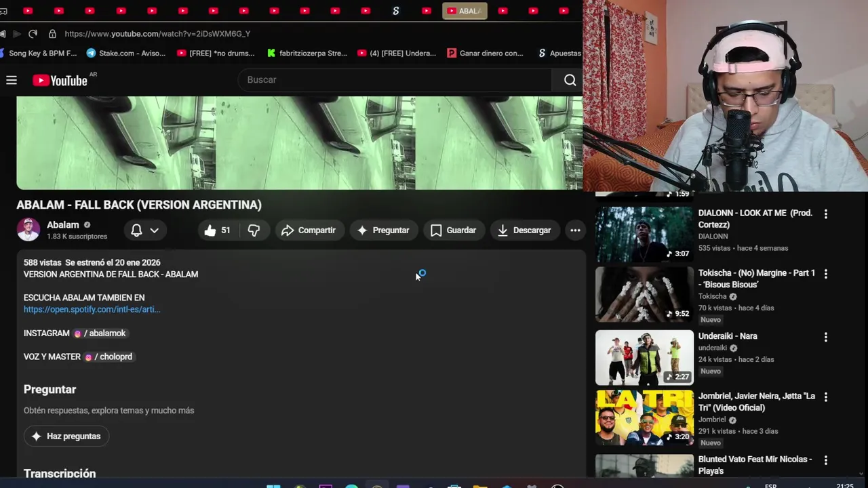Open [FREE] *no drums bookmark
868x488 pixels.
point(216,53)
